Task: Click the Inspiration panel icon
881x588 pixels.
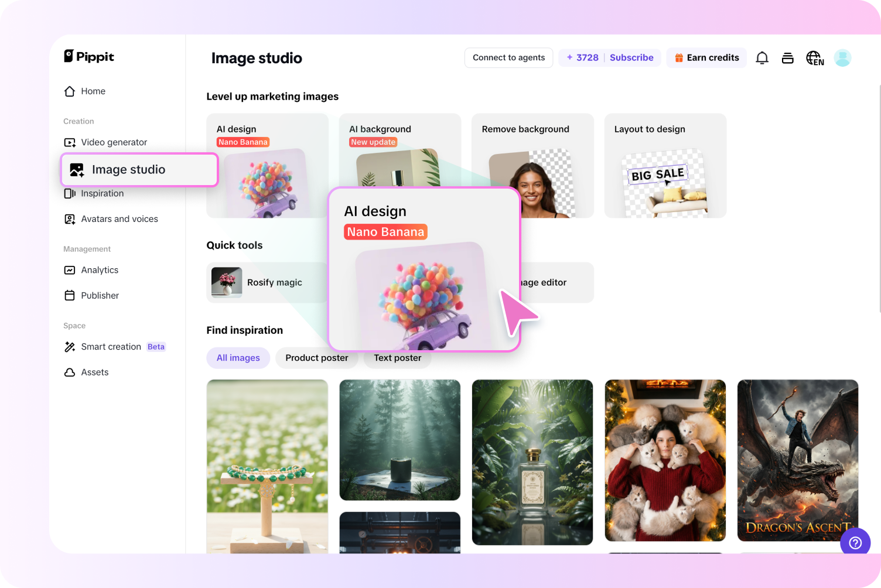Action: click(70, 193)
